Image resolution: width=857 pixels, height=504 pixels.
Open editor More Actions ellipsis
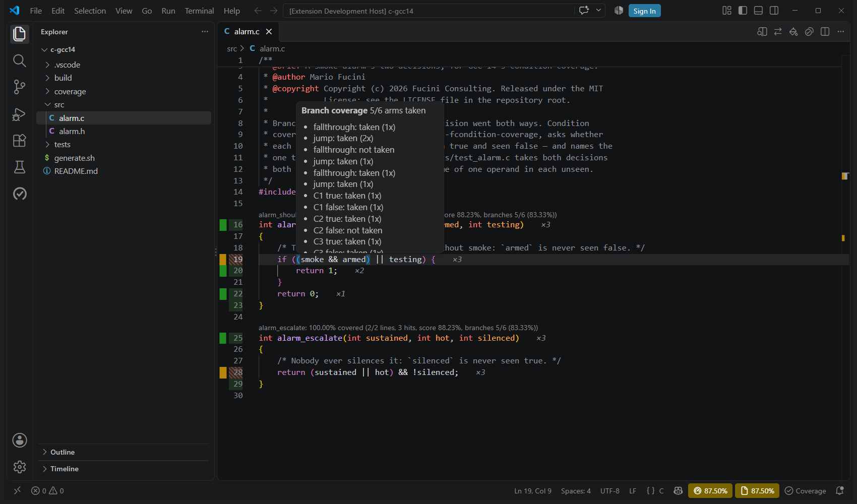[x=840, y=32]
